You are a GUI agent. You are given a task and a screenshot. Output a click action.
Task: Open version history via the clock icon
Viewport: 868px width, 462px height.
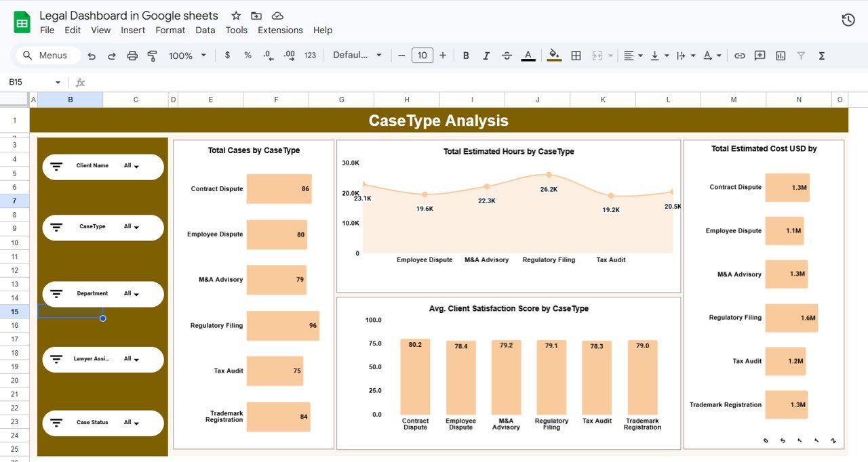848,20
